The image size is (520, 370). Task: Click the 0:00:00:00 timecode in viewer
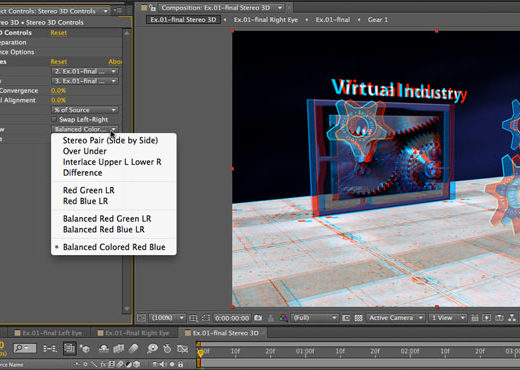(x=232, y=318)
